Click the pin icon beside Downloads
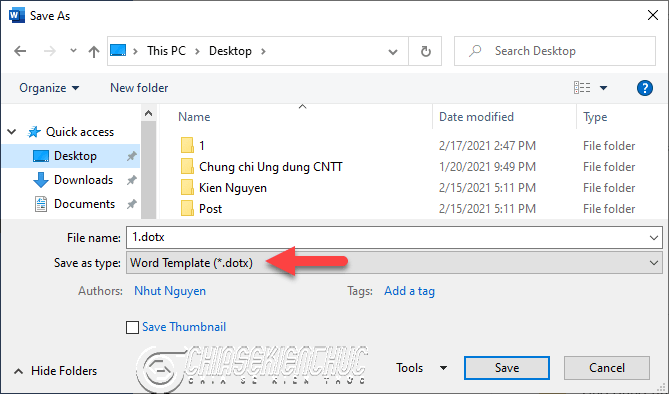 (x=131, y=180)
